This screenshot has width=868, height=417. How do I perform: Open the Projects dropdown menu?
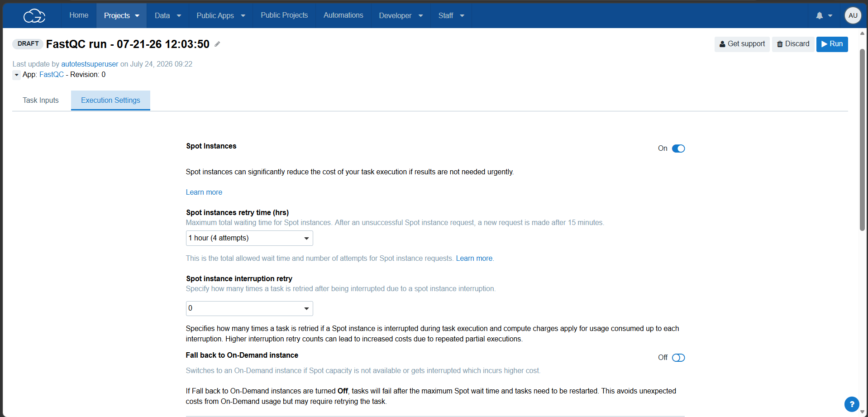[122, 15]
